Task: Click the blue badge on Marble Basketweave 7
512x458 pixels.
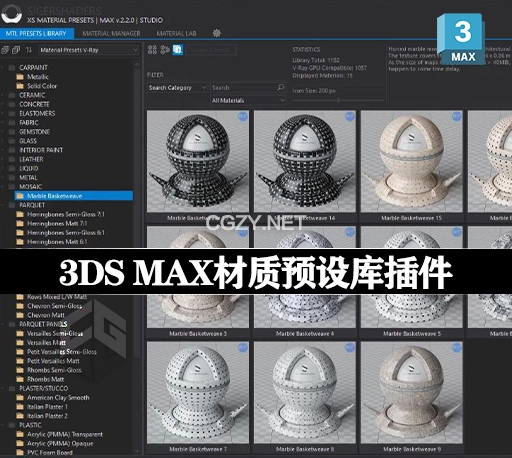Action: [x=243, y=348]
